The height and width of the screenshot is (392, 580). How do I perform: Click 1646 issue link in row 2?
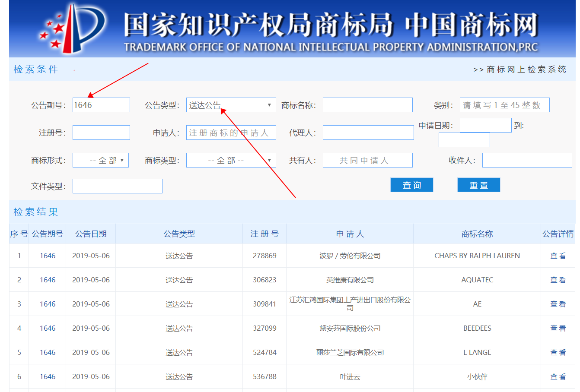48,280
